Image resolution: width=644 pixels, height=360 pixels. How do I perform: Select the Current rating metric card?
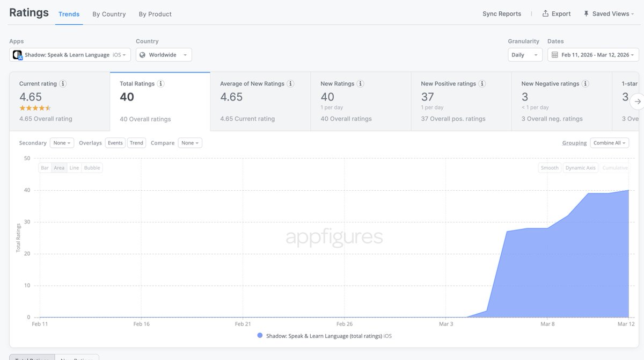(x=60, y=102)
